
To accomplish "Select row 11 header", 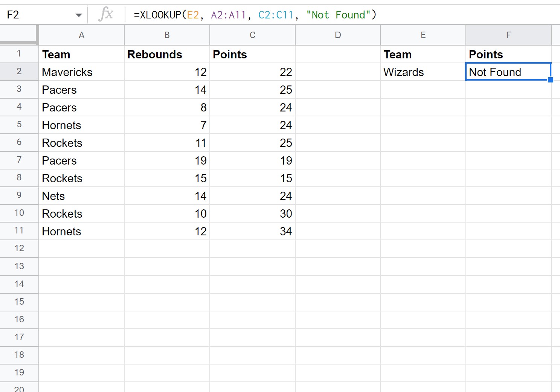I will 19,231.
